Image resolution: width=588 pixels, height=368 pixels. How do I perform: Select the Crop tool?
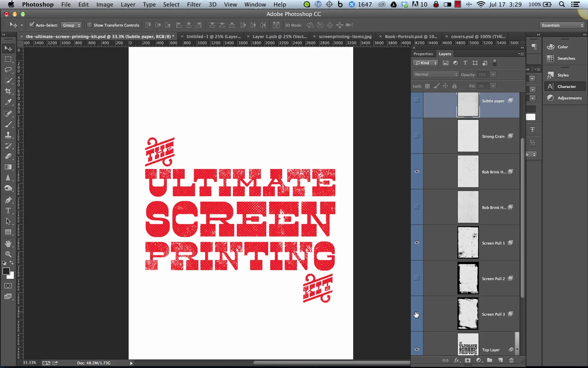pos(8,91)
